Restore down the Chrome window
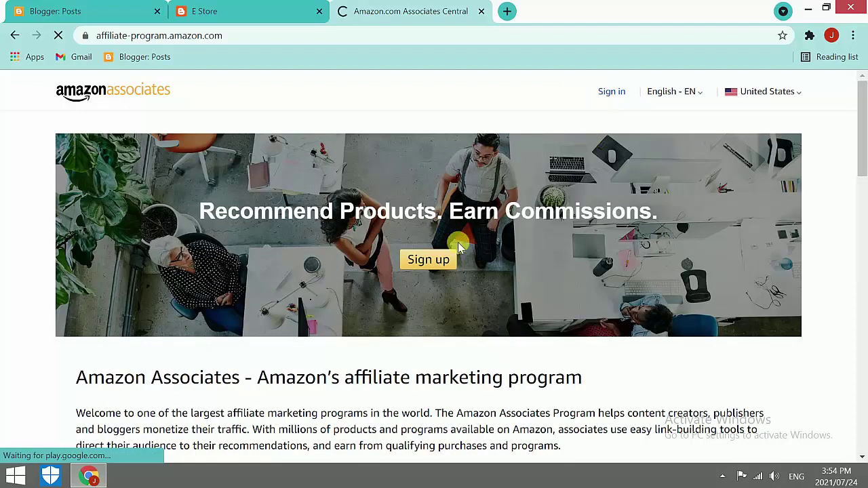The width and height of the screenshot is (868, 488). click(827, 8)
